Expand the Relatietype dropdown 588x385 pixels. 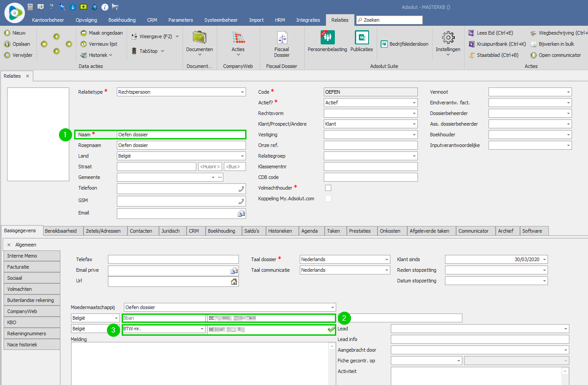click(242, 92)
